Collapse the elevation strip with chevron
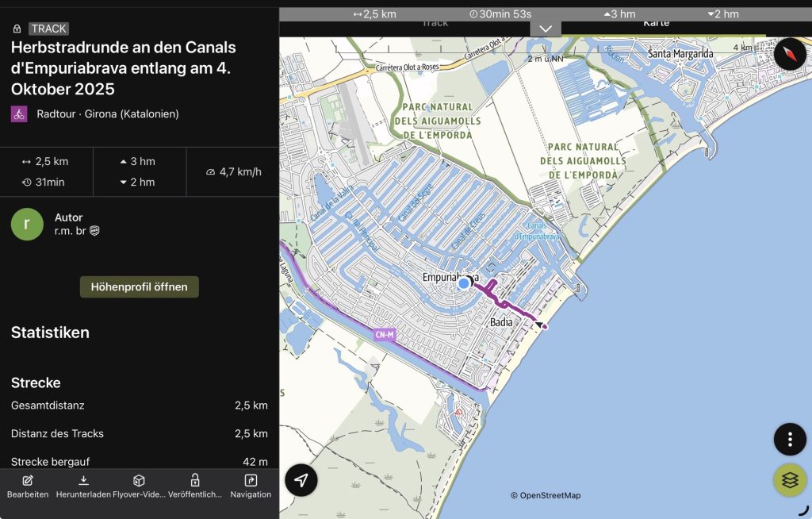Image resolution: width=812 pixels, height=519 pixels. (x=546, y=29)
